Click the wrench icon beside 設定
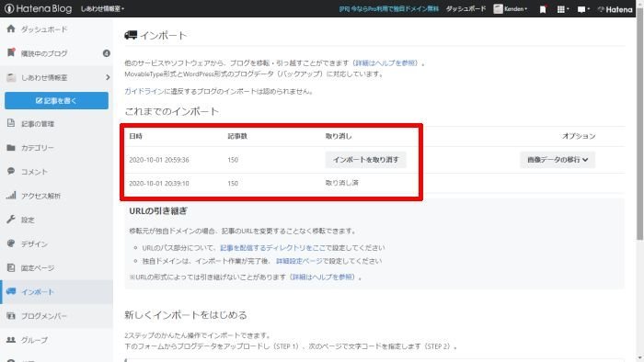 click(11, 219)
